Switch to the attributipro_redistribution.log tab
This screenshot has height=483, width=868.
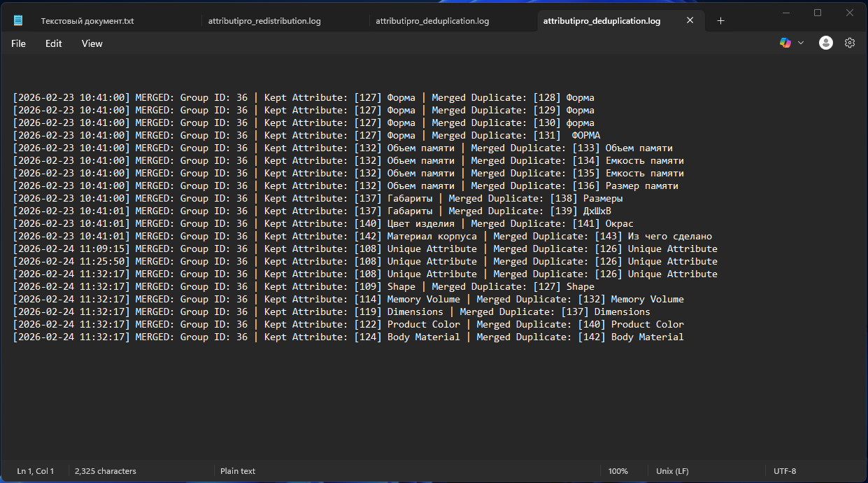click(x=264, y=20)
